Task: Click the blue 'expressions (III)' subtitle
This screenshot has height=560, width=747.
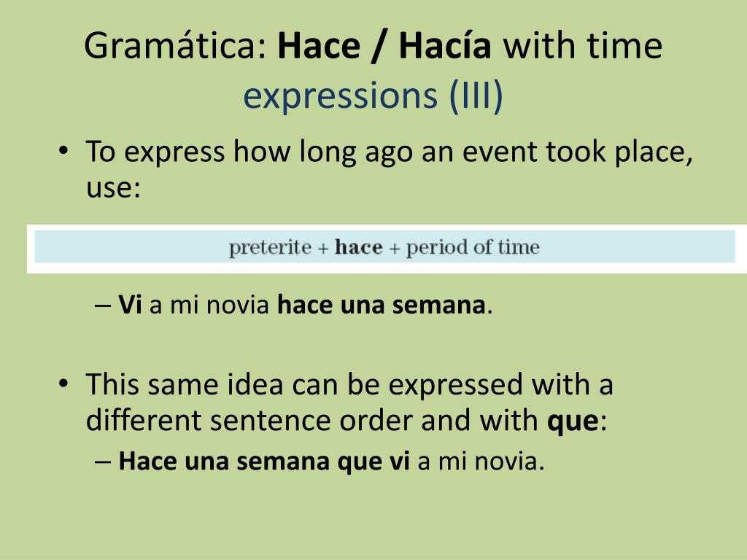Action: [x=373, y=96]
